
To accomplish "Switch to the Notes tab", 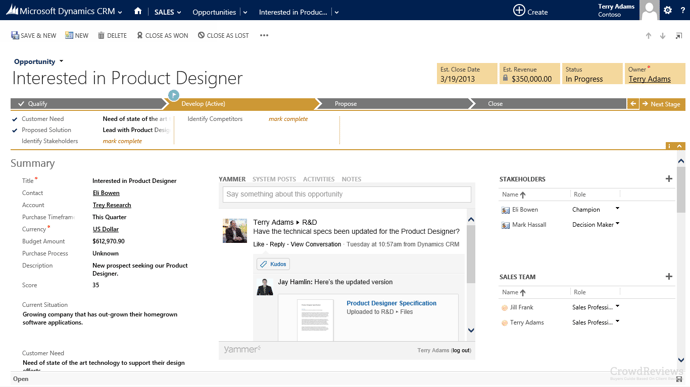I will (x=351, y=179).
